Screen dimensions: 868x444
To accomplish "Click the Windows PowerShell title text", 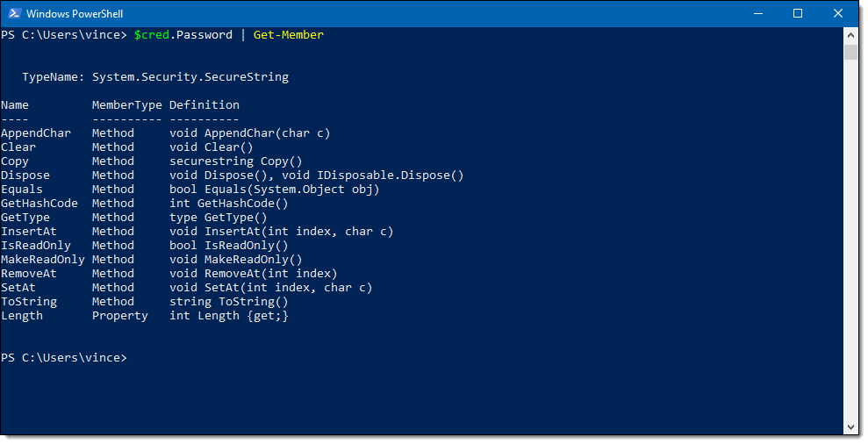I will [x=75, y=14].
